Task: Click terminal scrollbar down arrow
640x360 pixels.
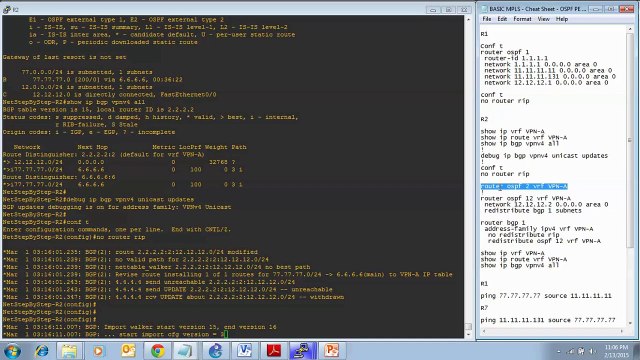Action: tap(468, 335)
